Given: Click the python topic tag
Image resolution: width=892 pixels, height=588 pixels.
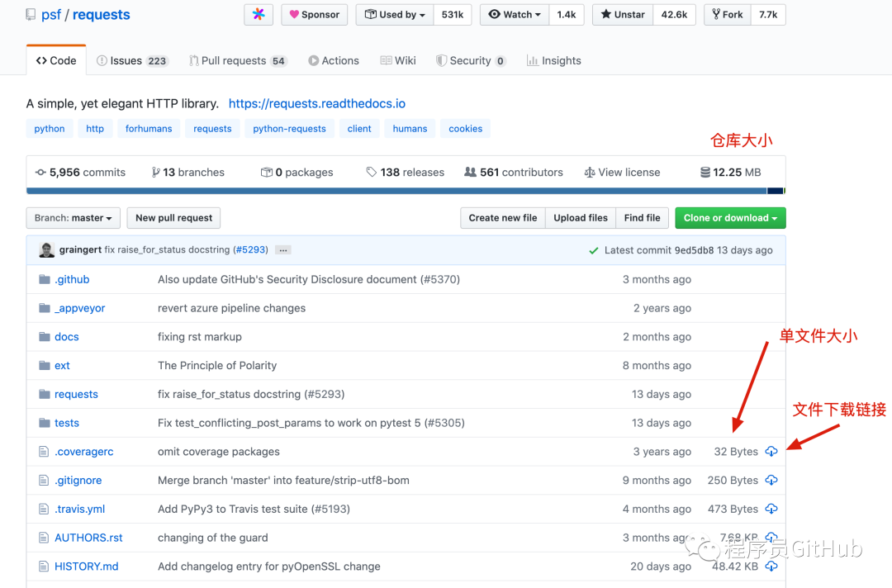Looking at the screenshot, I should [50, 129].
